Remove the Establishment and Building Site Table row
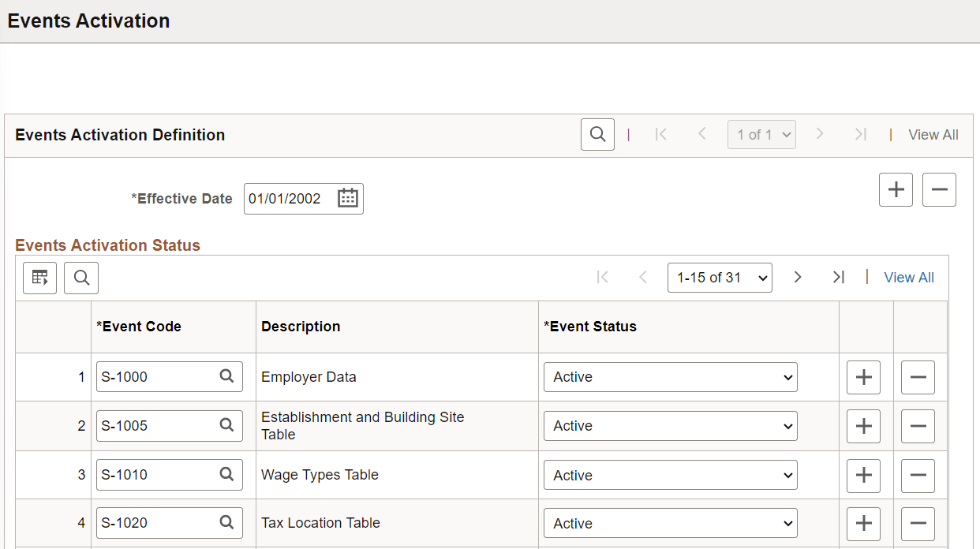Viewport: 980px width, 549px height. click(x=918, y=426)
